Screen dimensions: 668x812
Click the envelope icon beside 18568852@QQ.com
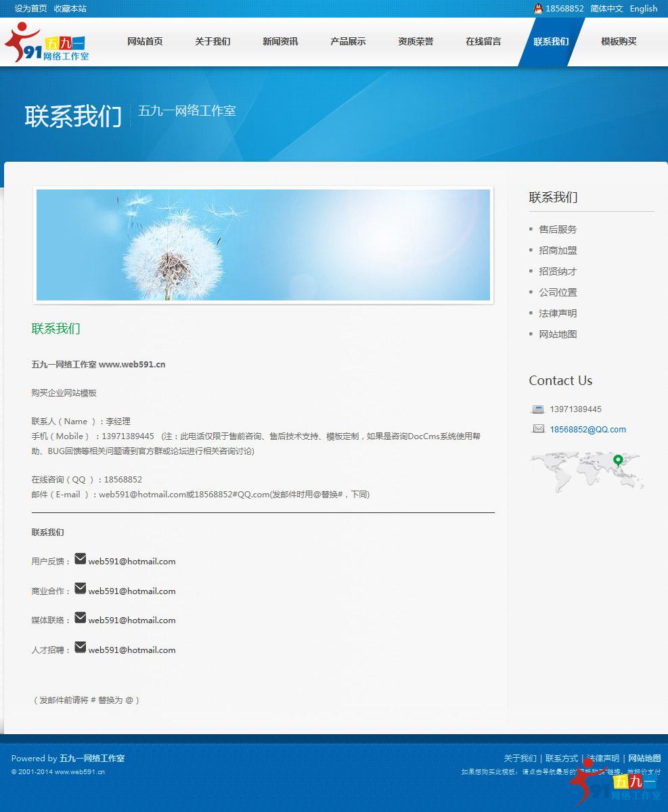538,428
